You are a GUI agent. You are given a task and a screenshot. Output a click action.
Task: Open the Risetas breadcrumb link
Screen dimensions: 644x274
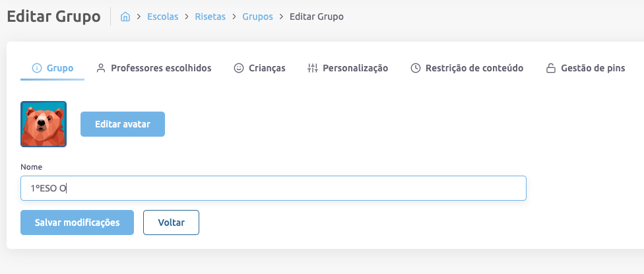pos(210,17)
